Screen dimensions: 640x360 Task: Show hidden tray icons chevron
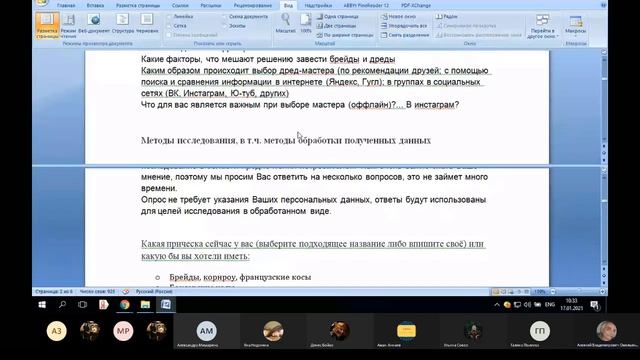(497, 304)
